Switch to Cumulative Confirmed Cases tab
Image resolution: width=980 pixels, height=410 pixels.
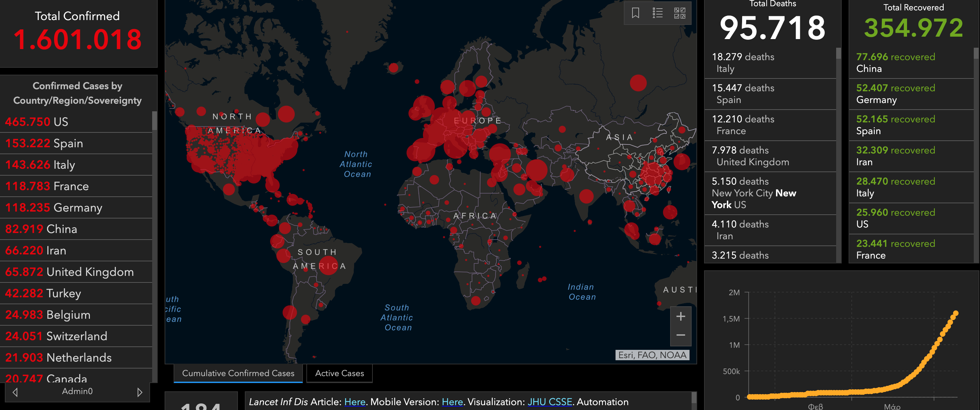coord(238,373)
